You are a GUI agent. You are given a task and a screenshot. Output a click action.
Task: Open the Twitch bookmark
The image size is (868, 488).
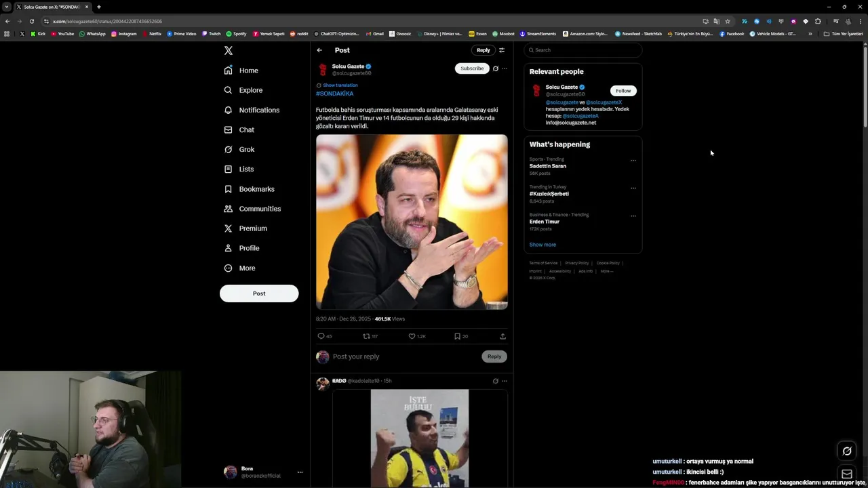click(x=211, y=34)
